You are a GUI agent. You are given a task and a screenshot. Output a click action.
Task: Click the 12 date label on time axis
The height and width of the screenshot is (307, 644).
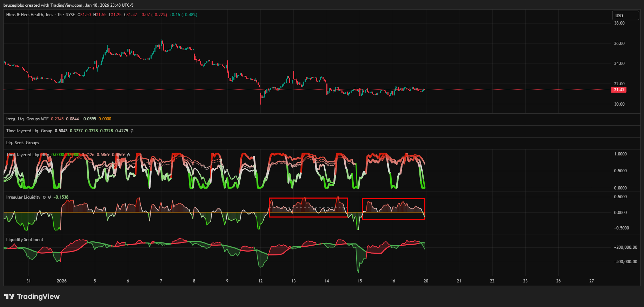tap(260, 281)
